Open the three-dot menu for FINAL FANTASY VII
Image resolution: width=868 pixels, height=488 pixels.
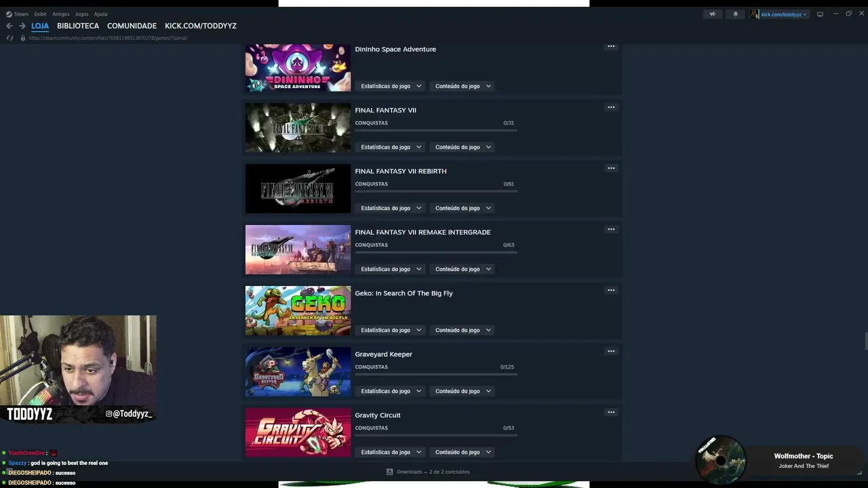tap(611, 107)
